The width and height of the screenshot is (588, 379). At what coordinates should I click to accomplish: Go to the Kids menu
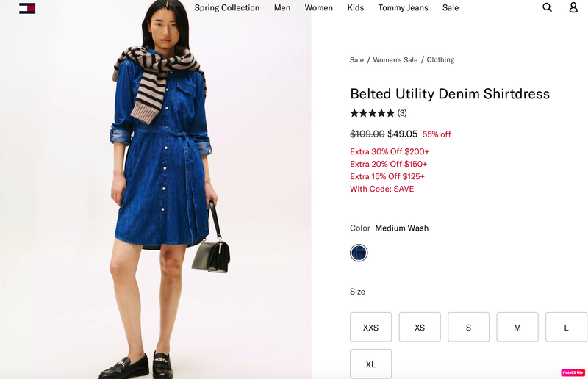pyautogui.click(x=356, y=8)
